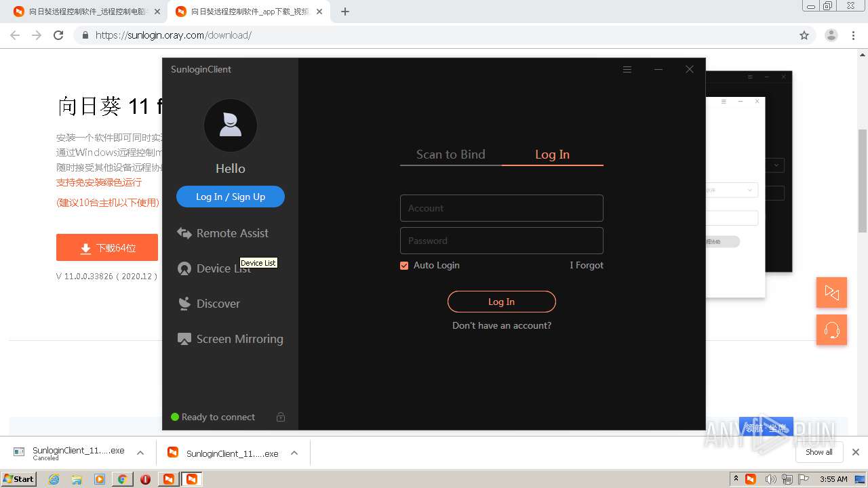Screen dimensions: 868x488
Task: Open the Chrome three-dot menu
Action: (854, 35)
